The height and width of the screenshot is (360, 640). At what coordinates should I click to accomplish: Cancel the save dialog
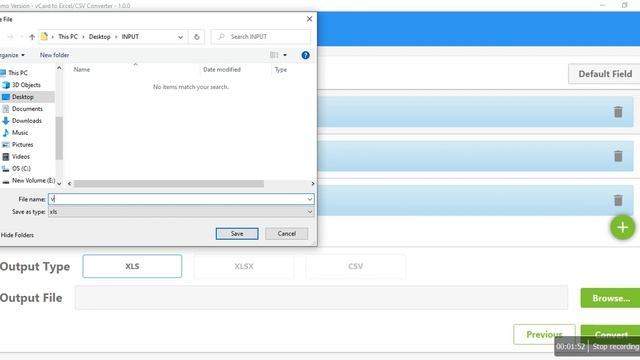(x=287, y=234)
